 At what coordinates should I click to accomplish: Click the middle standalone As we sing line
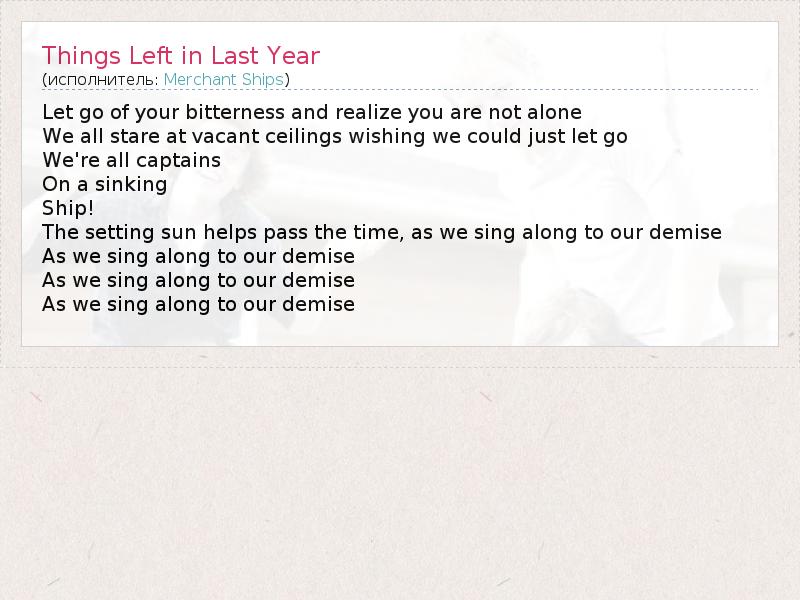198,280
